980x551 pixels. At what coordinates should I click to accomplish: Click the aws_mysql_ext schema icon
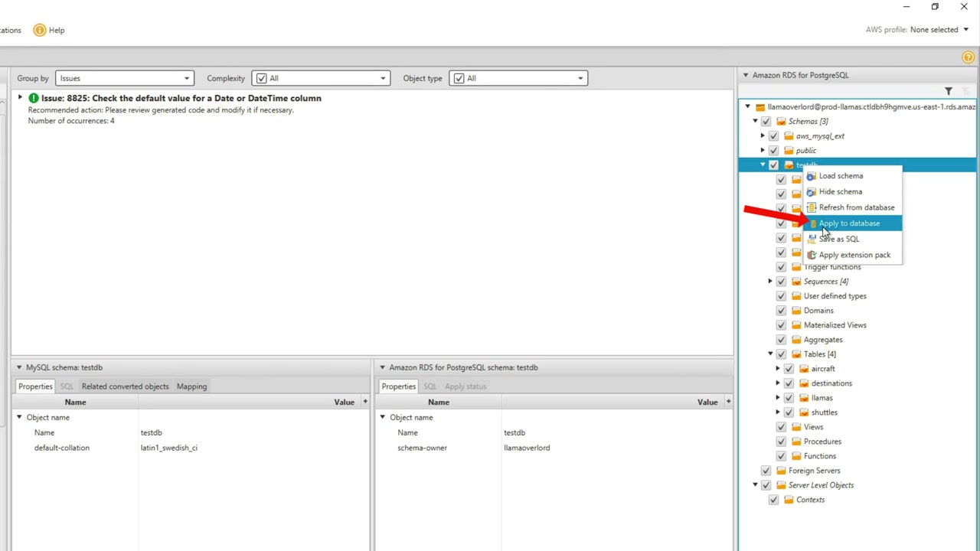(x=789, y=136)
